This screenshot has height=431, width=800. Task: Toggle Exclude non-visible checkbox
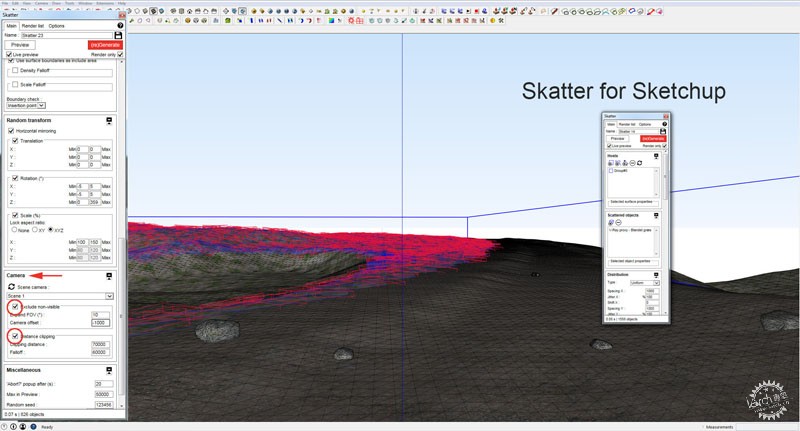click(x=15, y=307)
